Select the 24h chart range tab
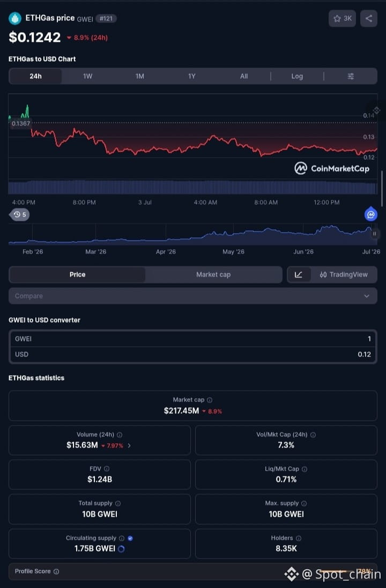This screenshot has height=588, width=386. pos(35,76)
